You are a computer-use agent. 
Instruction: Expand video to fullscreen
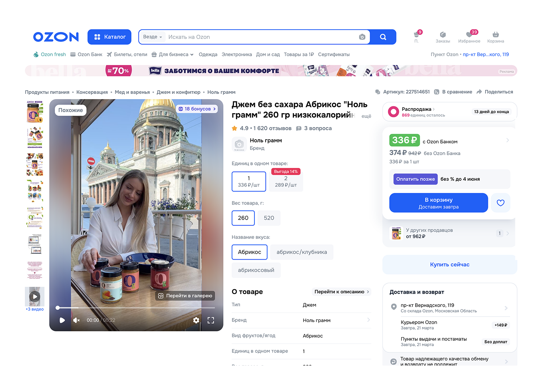click(211, 320)
